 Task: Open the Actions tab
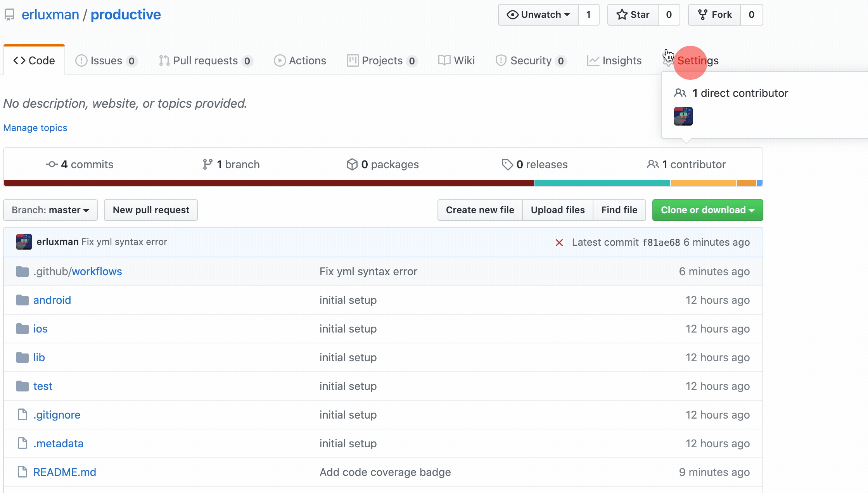[x=300, y=61]
